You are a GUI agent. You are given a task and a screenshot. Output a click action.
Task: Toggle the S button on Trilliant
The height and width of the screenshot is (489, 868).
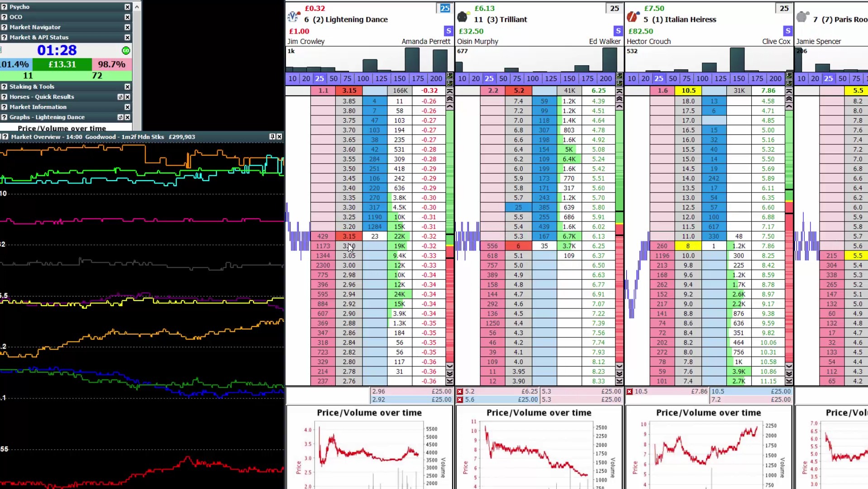click(618, 31)
